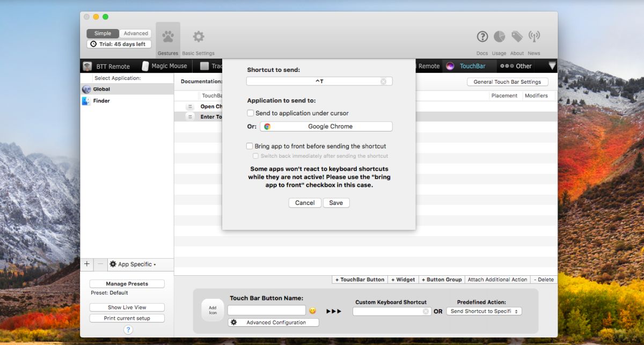Add a new Button Group
The width and height of the screenshot is (644, 345).
pos(442,280)
